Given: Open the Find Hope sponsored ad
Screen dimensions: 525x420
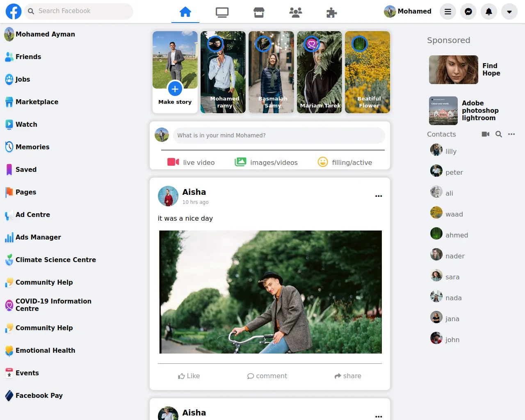Looking at the screenshot, I should (x=465, y=70).
